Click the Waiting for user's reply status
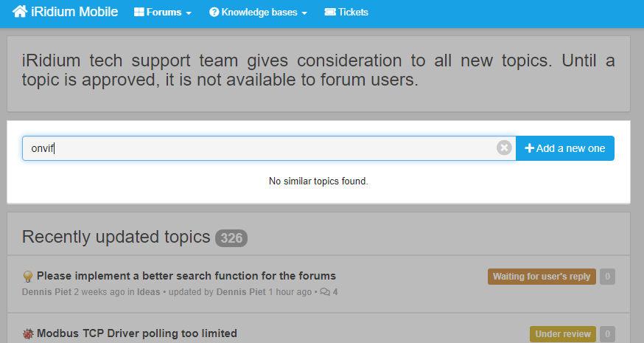The height and width of the screenshot is (343, 644). click(x=542, y=277)
